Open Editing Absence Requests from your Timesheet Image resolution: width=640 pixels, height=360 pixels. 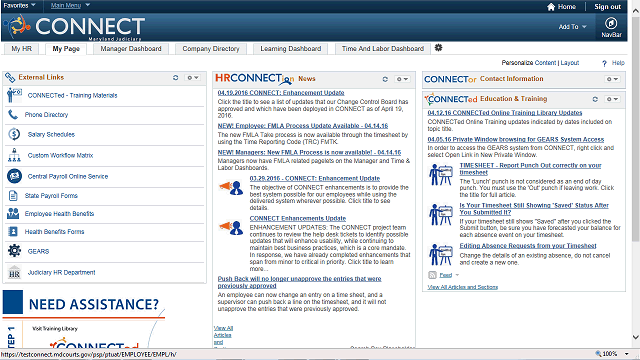pos(528,246)
